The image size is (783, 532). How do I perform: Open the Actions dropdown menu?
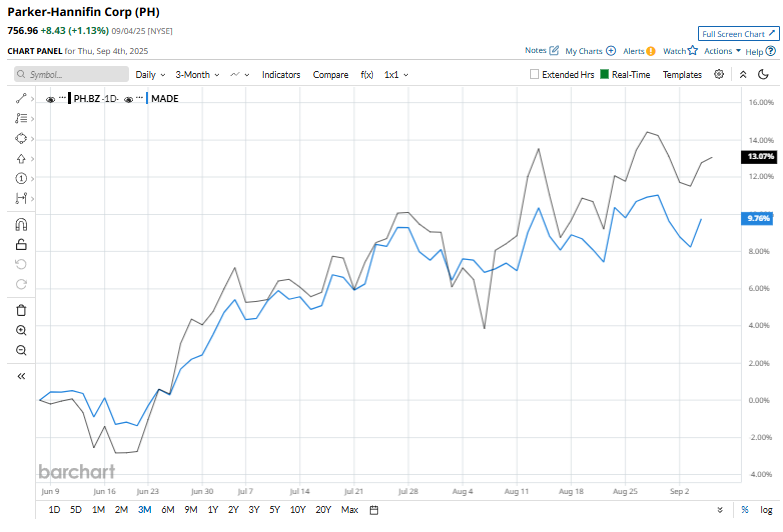tap(722, 51)
